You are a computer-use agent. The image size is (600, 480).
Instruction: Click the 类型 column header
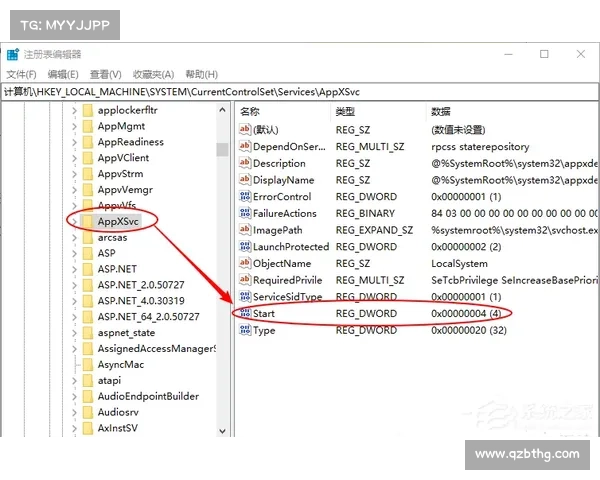tap(345, 111)
